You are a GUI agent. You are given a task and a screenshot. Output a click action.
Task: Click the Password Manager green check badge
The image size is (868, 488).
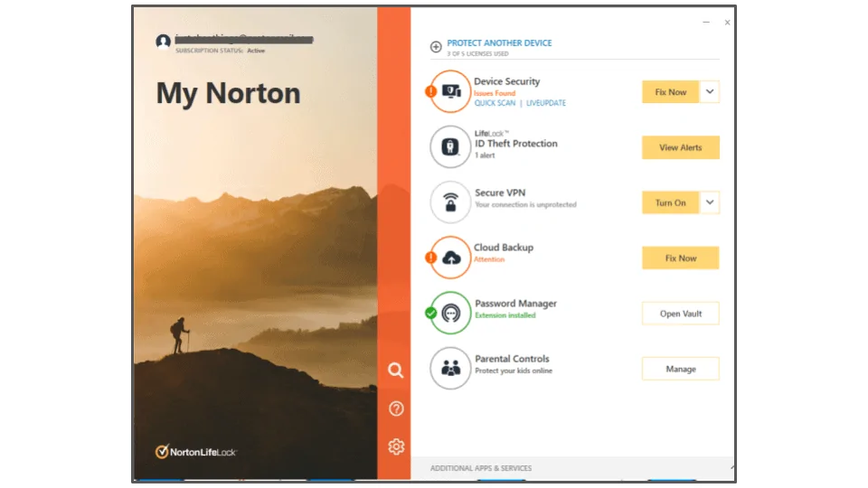tap(430, 314)
